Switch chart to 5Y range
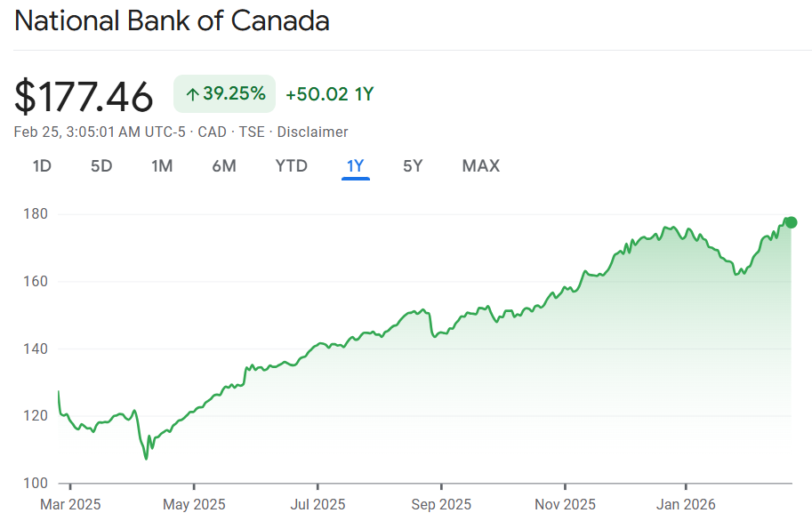The width and height of the screenshot is (812, 529). click(x=413, y=165)
